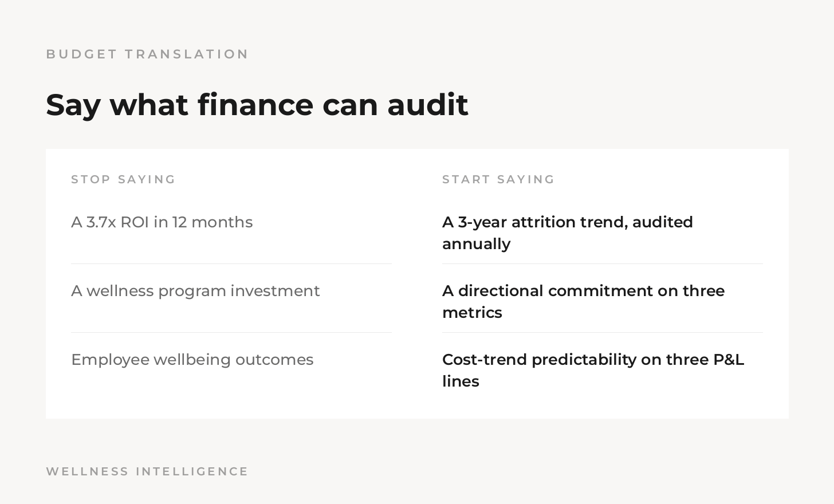Click divider under 'wellness program investment'
The image size is (834, 504).
click(x=231, y=332)
